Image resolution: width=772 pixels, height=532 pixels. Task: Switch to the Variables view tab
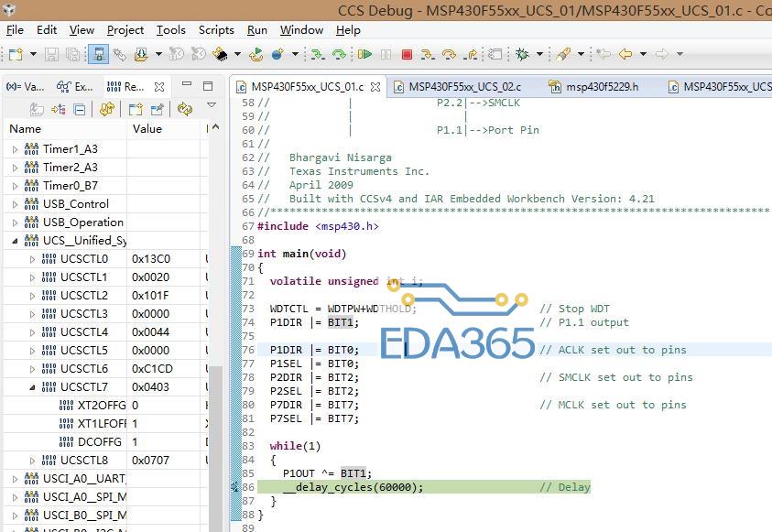[x=25, y=87]
